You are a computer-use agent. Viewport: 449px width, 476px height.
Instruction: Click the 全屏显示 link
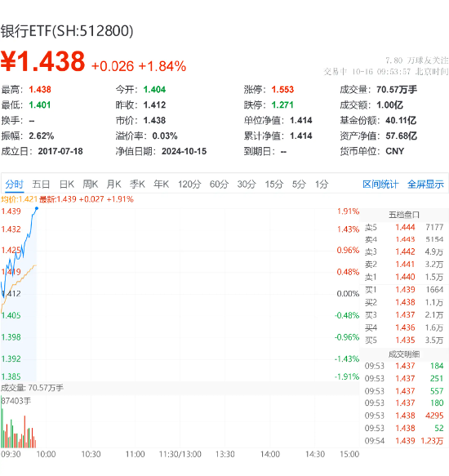point(425,184)
